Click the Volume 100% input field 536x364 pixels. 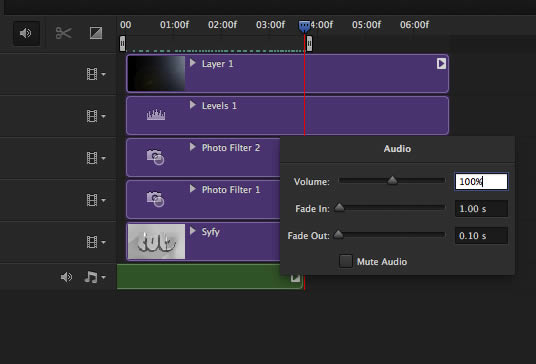pyautogui.click(x=481, y=181)
